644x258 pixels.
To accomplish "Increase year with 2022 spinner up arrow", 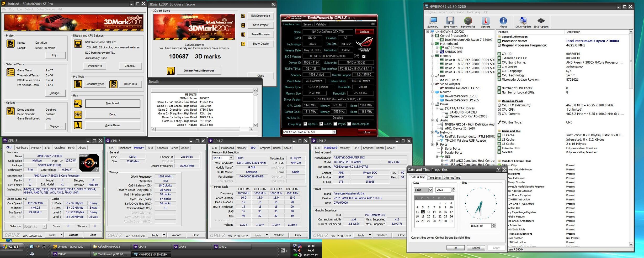I will point(453,189).
